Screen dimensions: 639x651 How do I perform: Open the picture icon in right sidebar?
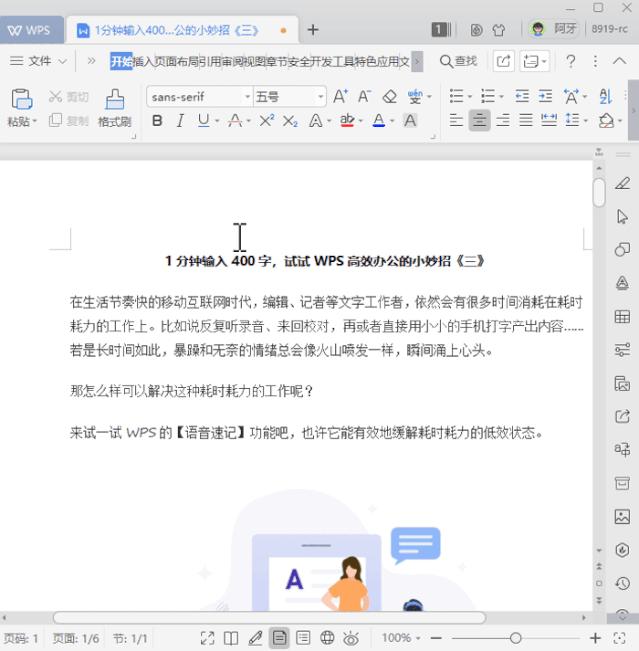click(x=622, y=516)
